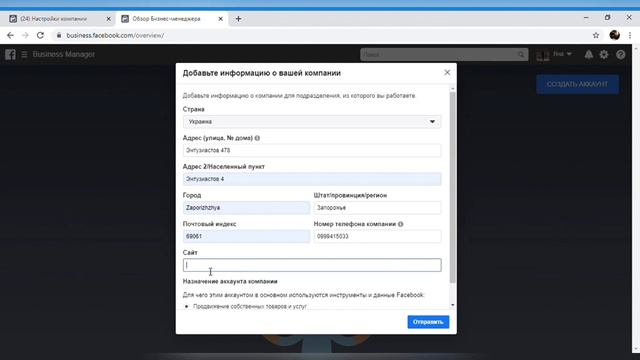This screenshot has height=360, width=640.
Task: Click the dialog scroll down arrow
Action: click(x=453, y=305)
